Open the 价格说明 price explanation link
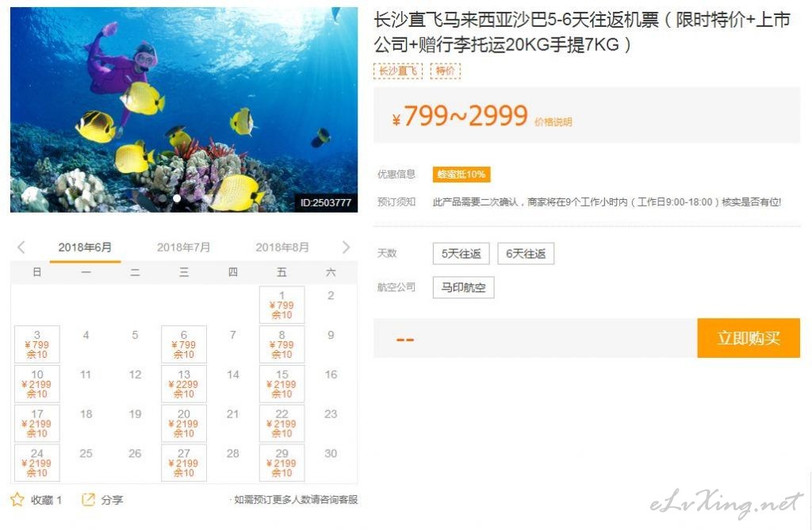 [553, 121]
